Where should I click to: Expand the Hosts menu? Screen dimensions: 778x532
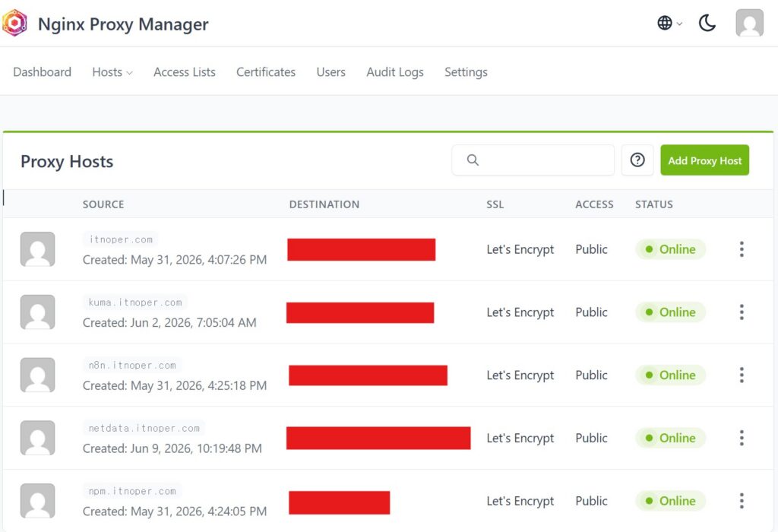click(x=112, y=72)
